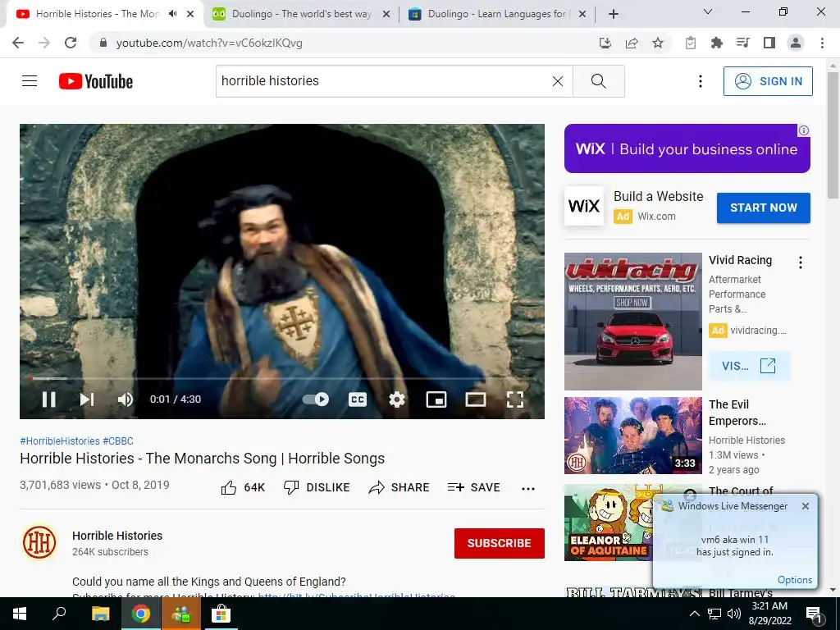The image size is (840, 630).
Task: Subscribe to Horrible Histories channel
Action: 500,543
